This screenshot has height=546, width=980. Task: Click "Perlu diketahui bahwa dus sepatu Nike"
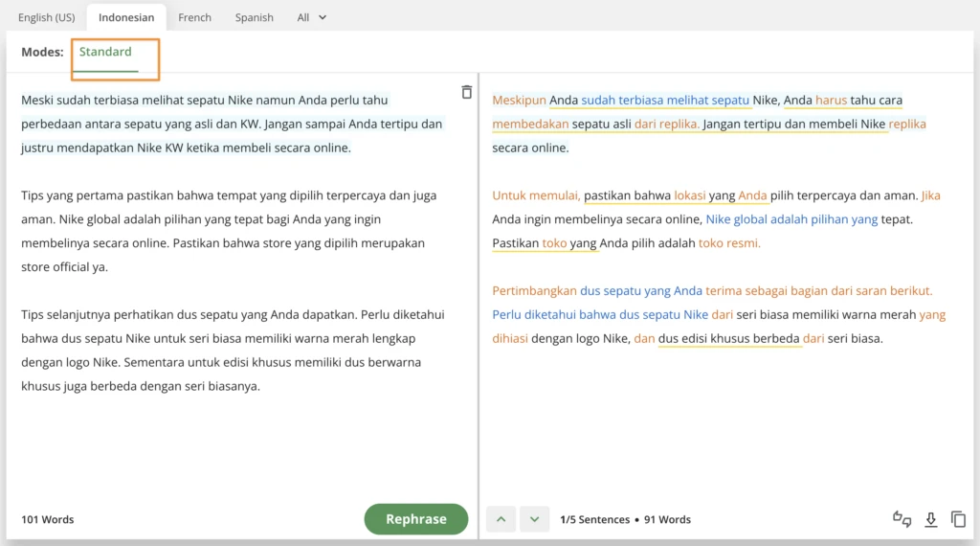600,314
